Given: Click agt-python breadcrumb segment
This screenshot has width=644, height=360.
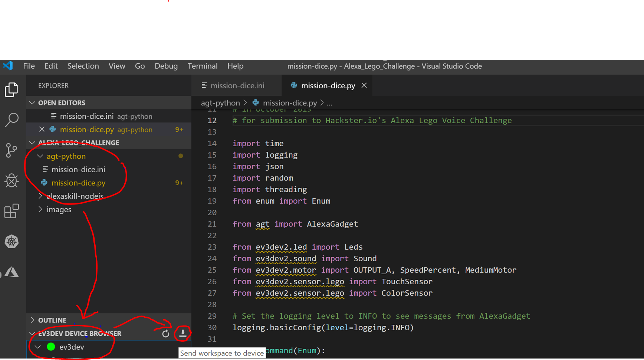Looking at the screenshot, I should point(220,103).
